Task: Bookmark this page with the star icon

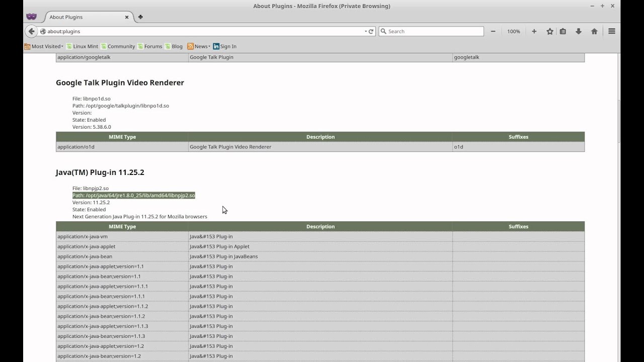Action: click(550, 31)
